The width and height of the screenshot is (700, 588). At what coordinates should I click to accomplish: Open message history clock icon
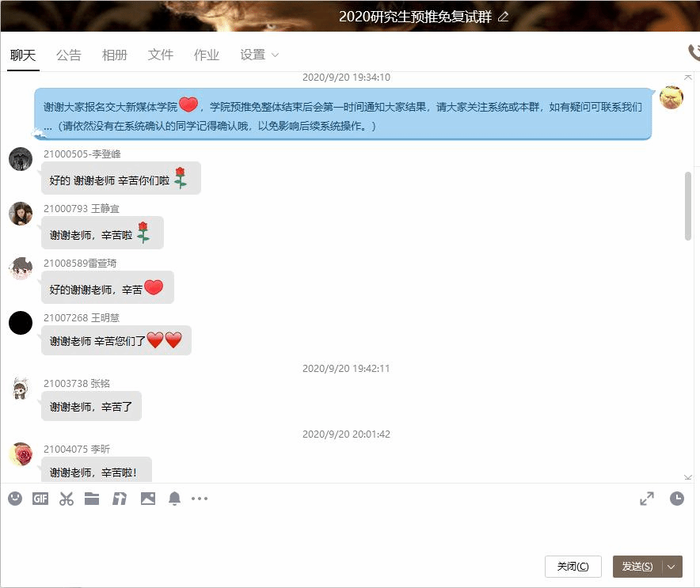(x=676, y=499)
